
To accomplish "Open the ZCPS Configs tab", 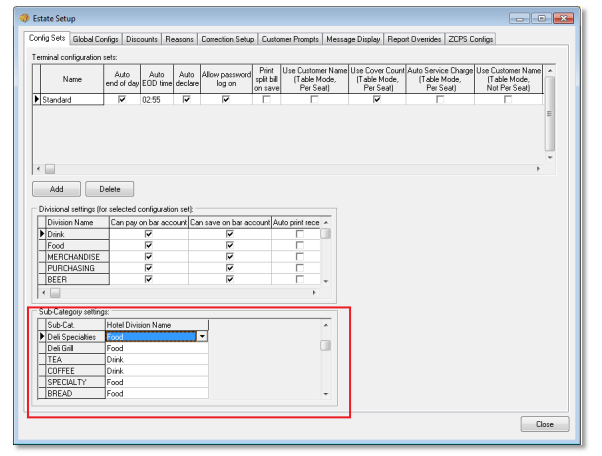I will pos(470,39).
